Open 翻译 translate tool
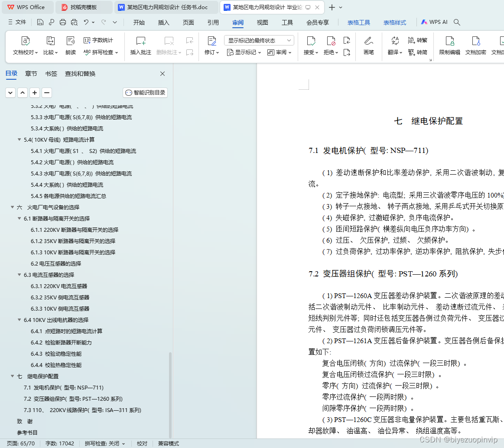This screenshot has height=448, width=504. [395, 45]
